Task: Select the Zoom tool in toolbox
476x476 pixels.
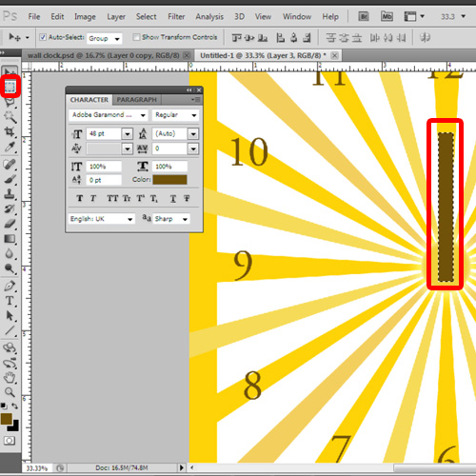Action: click(x=10, y=392)
